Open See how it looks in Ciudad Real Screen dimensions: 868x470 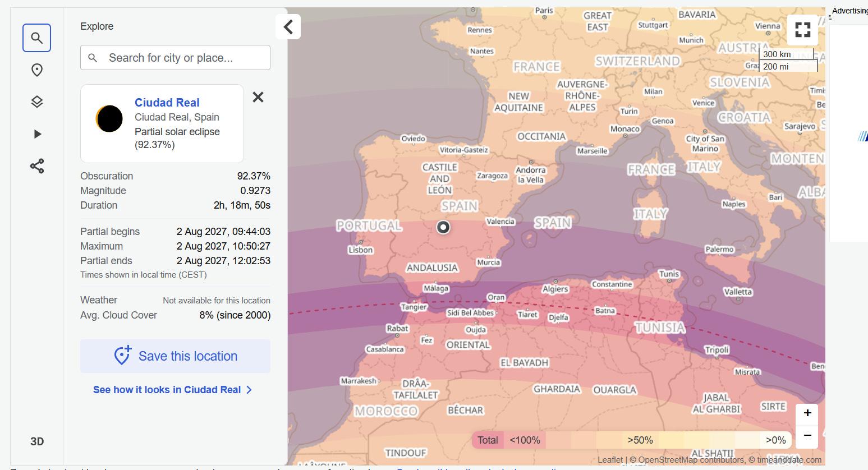[172, 390]
